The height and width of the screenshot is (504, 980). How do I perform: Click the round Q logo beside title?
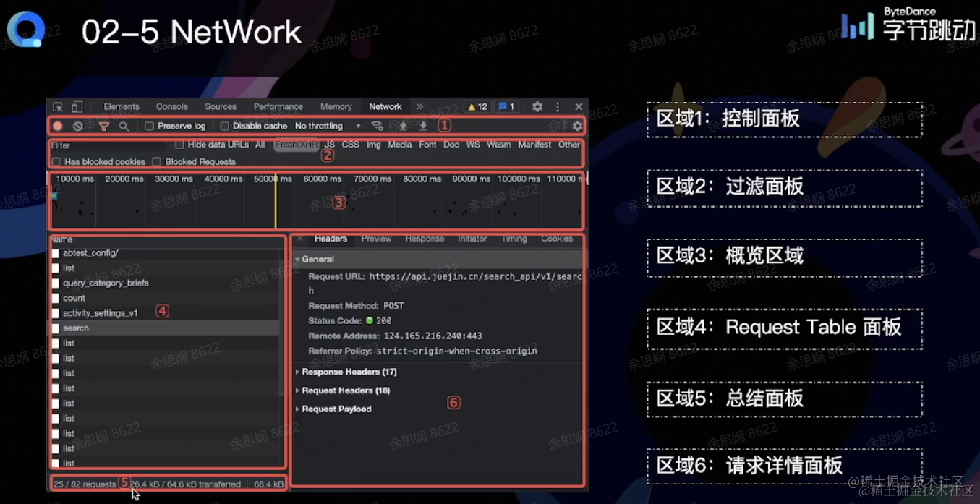pyautogui.click(x=25, y=30)
